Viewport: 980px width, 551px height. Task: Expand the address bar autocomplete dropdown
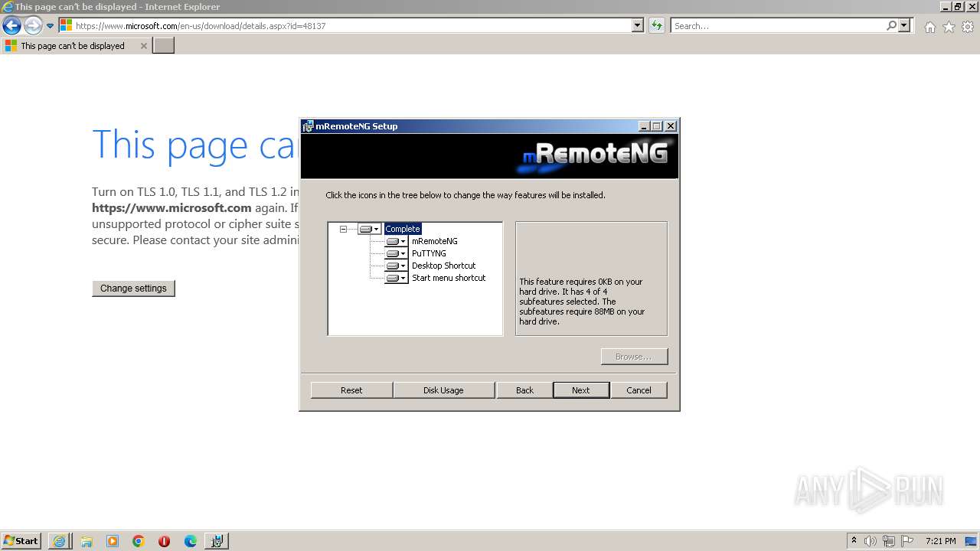638,25
